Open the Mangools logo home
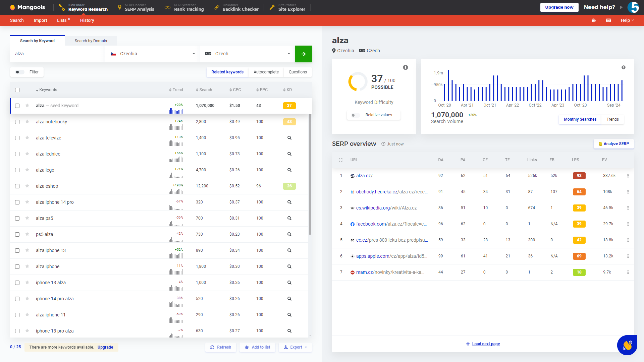Image resolution: width=644 pixels, height=362 pixels. pyautogui.click(x=28, y=7)
